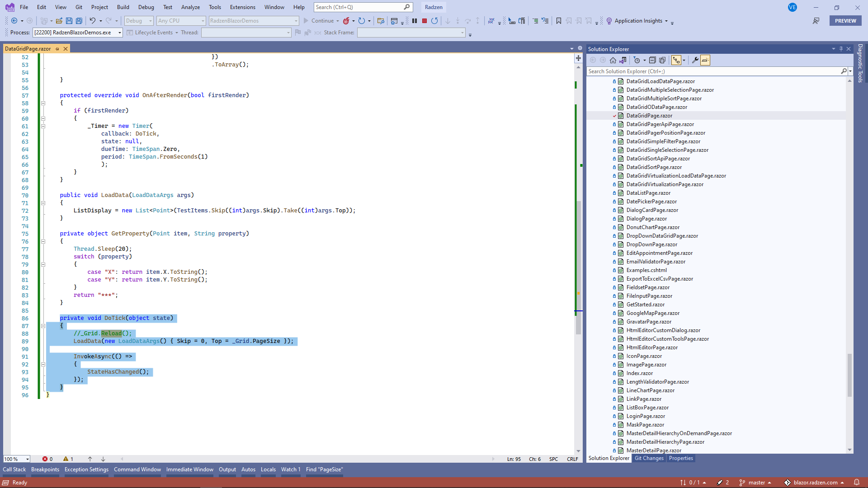Pause debugging with Break All
The height and width of the screenshot is (488, 868).
click(x=415, y=21)
